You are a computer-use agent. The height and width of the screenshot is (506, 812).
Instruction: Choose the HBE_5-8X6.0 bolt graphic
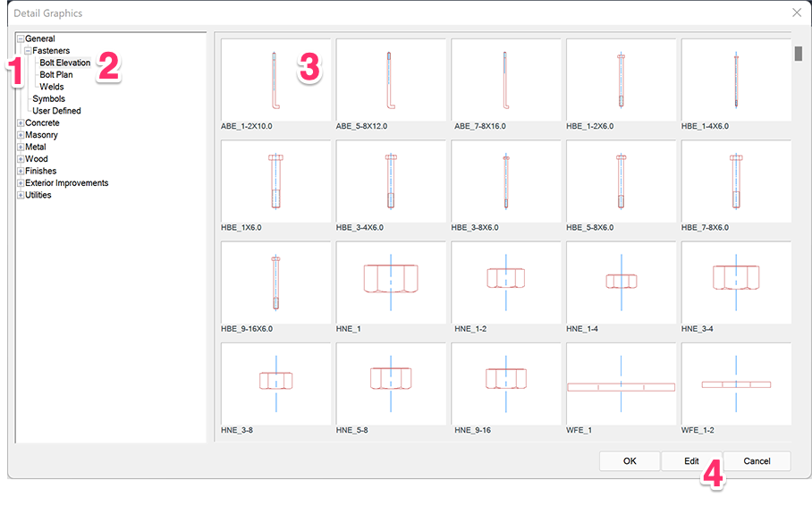(621, 181)
